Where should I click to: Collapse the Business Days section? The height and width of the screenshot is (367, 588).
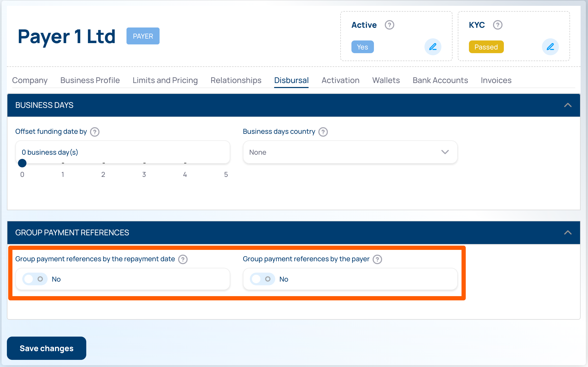tap(568, 105)
